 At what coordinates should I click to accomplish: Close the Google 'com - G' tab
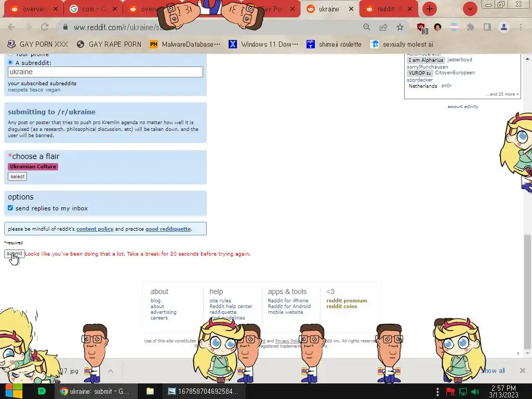tap(115, 9)
